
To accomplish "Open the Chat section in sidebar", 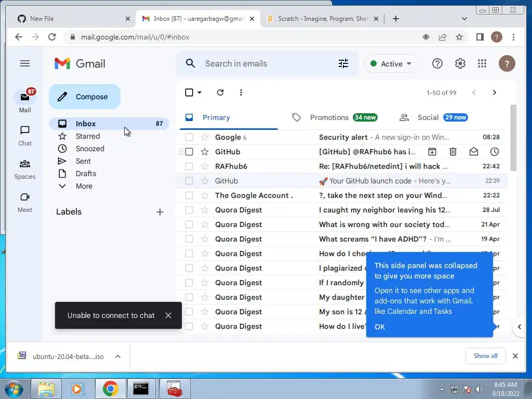I will (x=25, y=136).
